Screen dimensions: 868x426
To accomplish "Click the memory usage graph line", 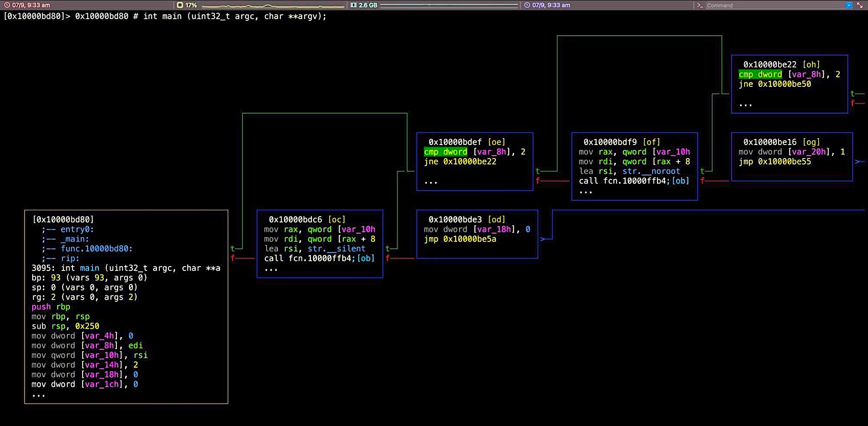I will pyautogui.click(x=449, y=5).
